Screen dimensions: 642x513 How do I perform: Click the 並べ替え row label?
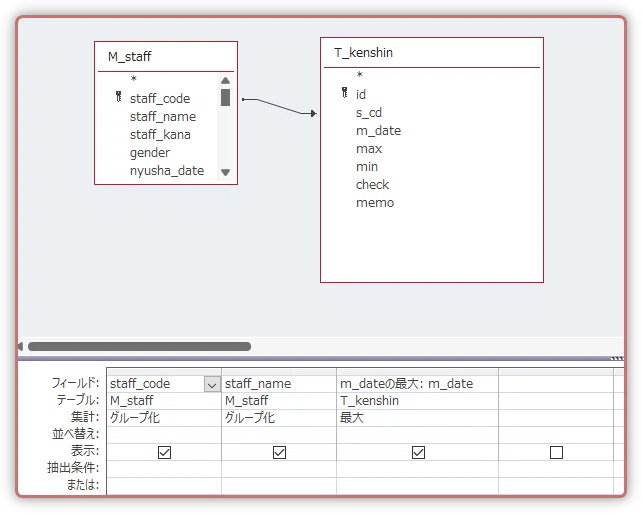[76, 434]
